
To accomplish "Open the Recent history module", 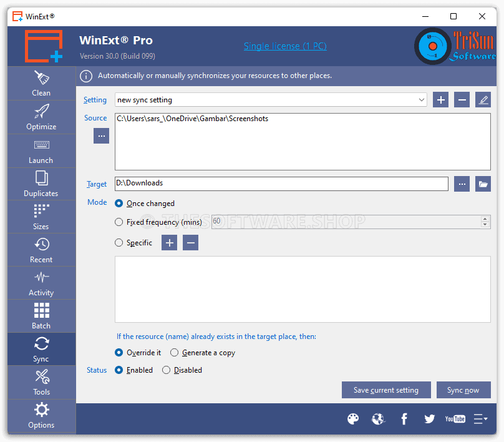I will coord(41,250).
